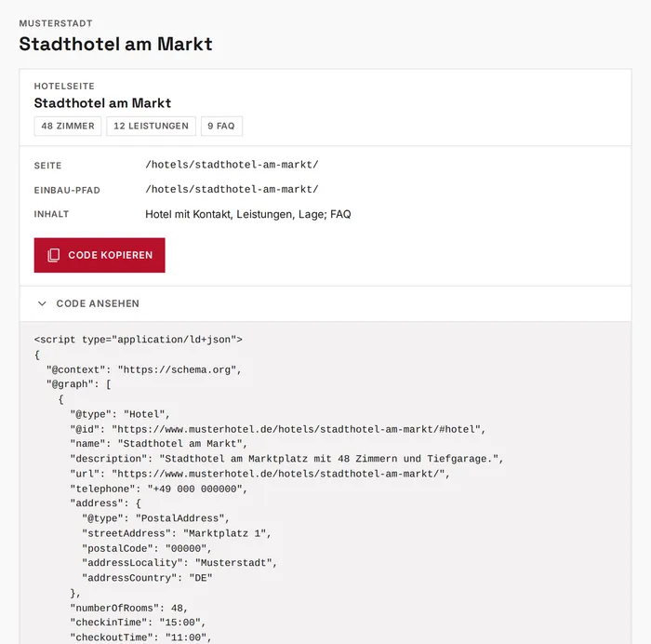Click the "numberOfRooms": 48 line
The width and height of the screenshot is (651, 644).
(129, 609)
